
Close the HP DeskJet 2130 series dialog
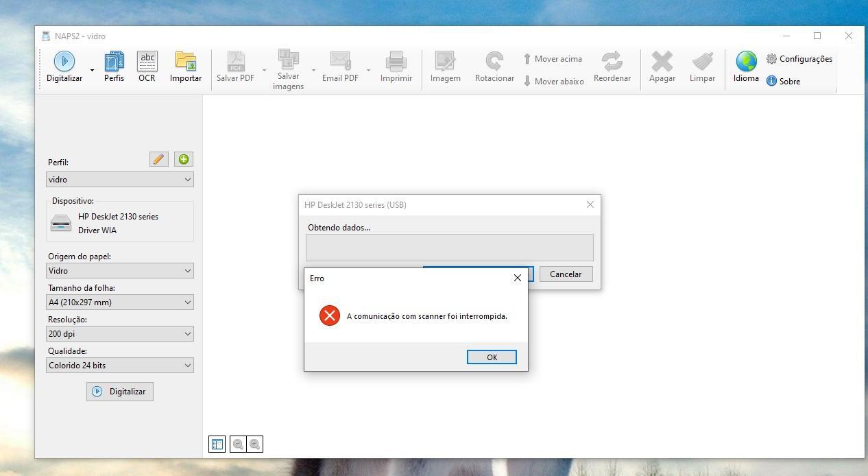590,204
